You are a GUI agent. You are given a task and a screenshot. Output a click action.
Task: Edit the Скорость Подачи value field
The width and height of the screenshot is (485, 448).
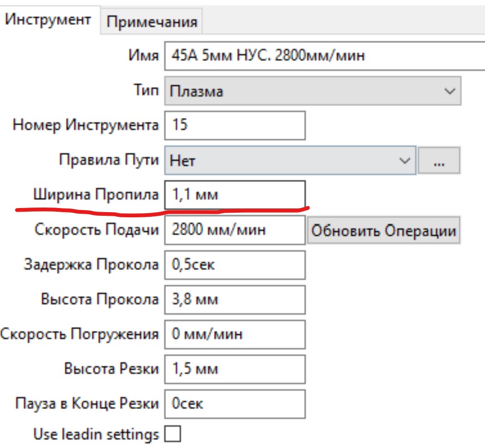(x=235, y=230)
